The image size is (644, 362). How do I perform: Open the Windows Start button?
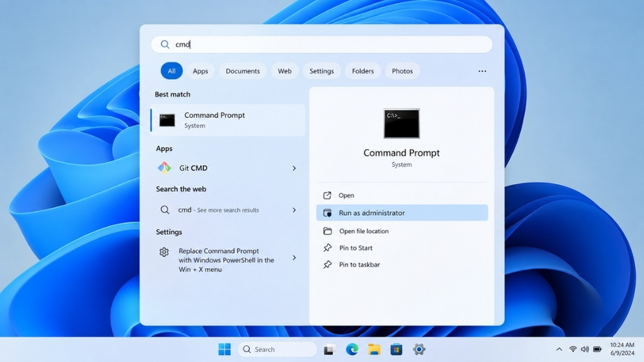(x=224, y=349)
